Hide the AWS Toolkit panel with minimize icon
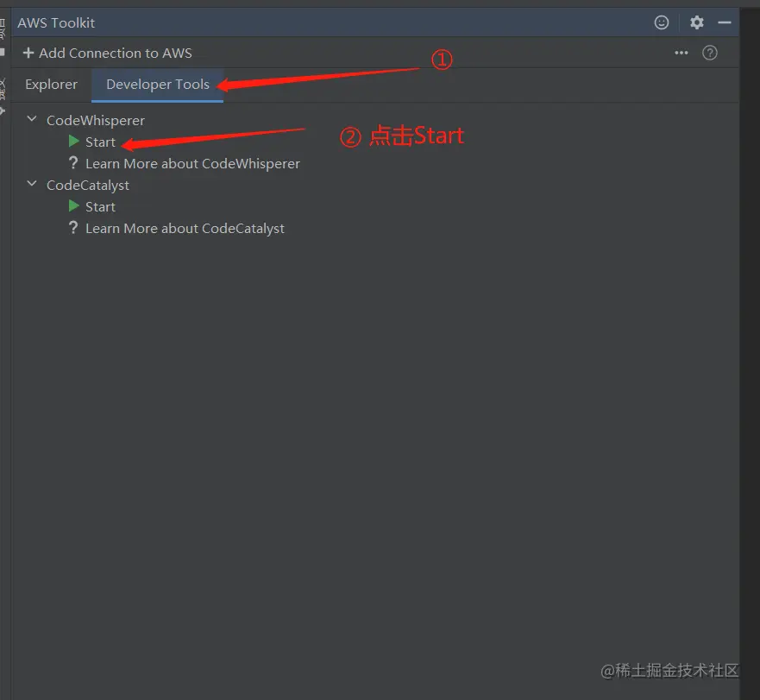 pyautogui.click(x=725, y=22)
